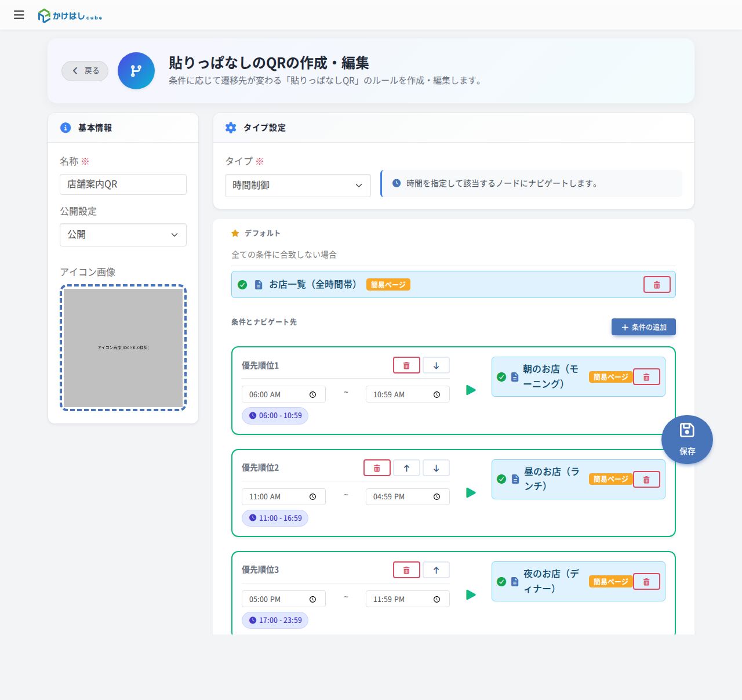Open the タイプ dropdown 時間制御
This screenshot has width=742, height=700.
pos(298,186)
